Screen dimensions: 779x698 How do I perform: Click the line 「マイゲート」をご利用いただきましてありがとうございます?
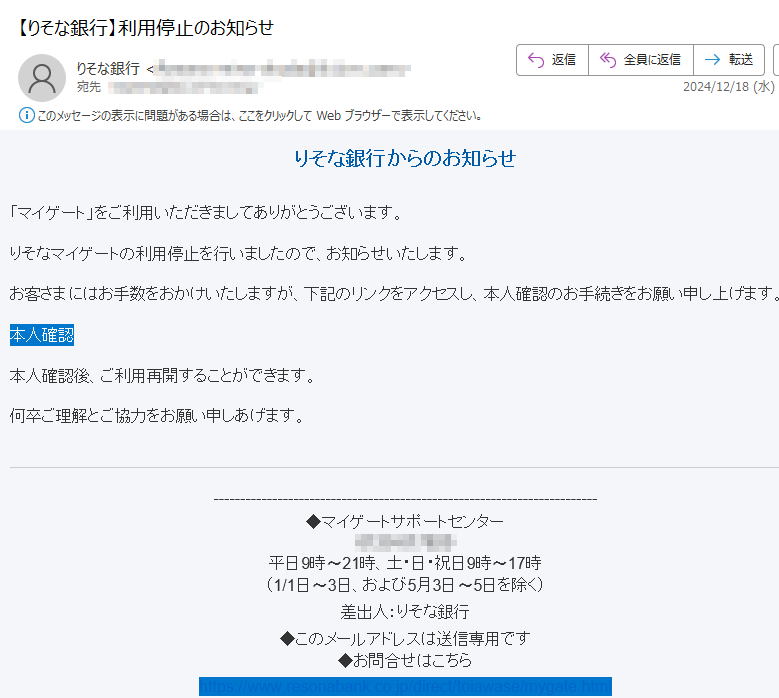205,213
